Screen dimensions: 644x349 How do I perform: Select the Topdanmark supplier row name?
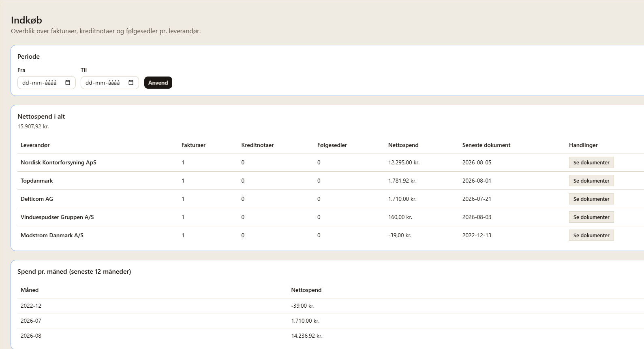(36, 181)
